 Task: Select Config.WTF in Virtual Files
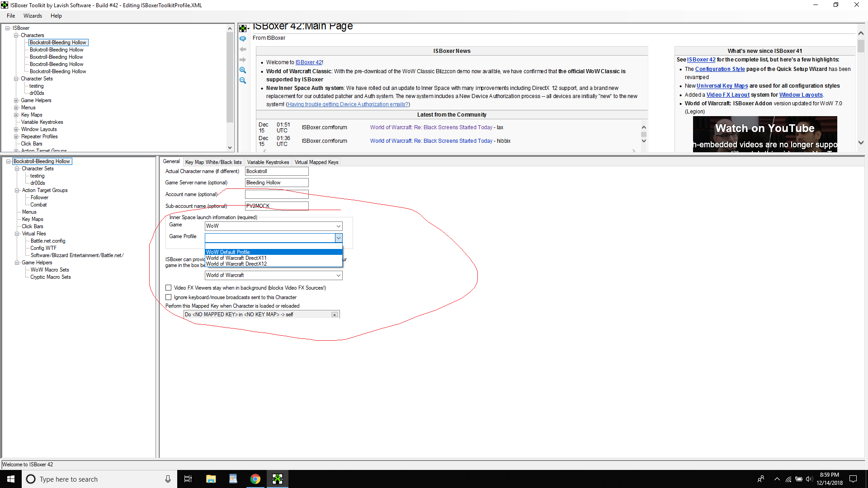[x=43, y=248]
